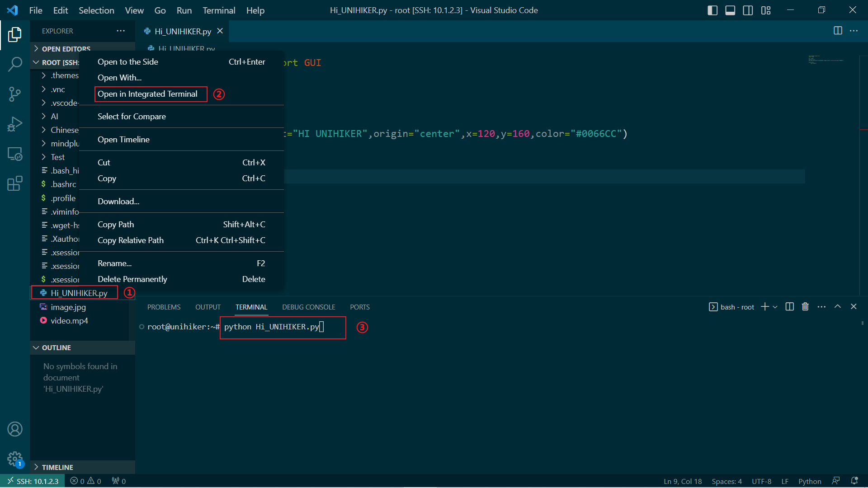Open the Search view in activity bar
The width and height of the screenshot is (868, 488).
click(x=15, y=64)
